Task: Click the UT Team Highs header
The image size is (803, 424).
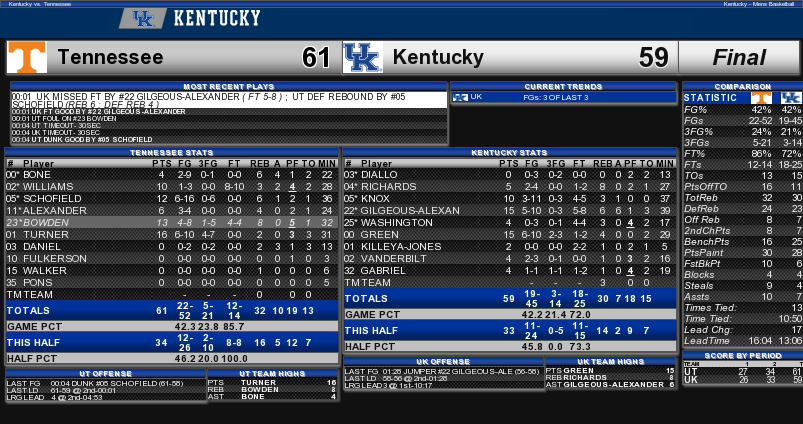Action: [x=272, y=373]
